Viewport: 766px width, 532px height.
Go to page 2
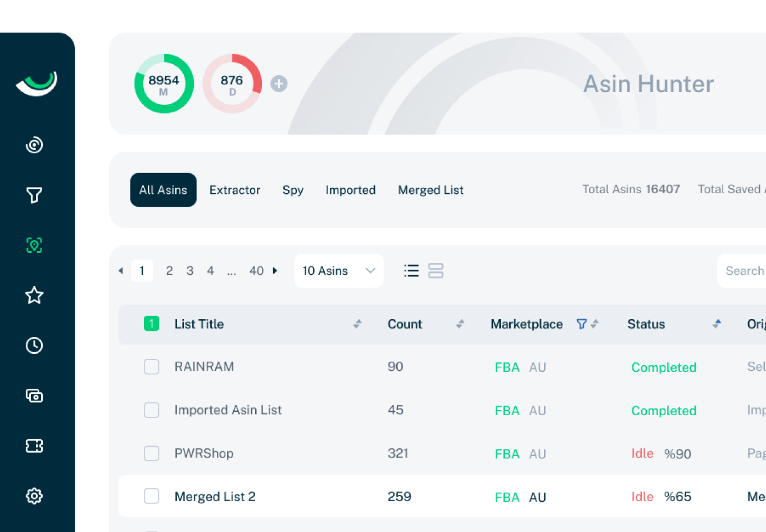pos(169,271)
